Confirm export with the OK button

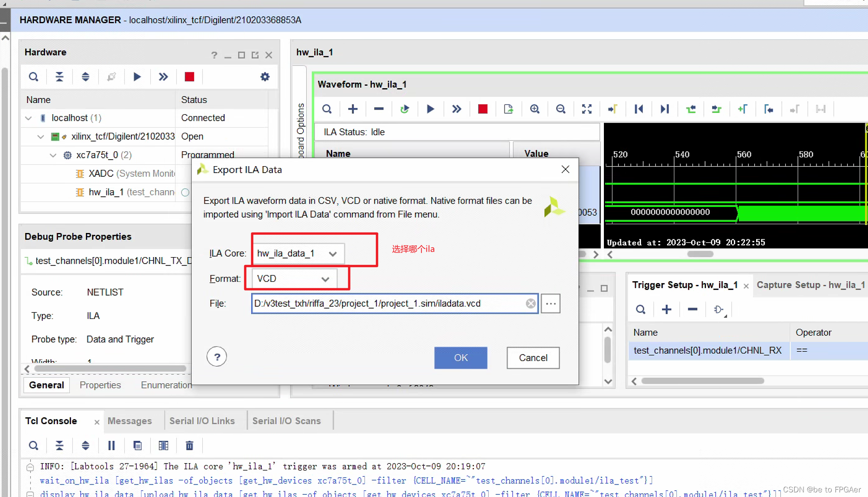coord(460,358)
